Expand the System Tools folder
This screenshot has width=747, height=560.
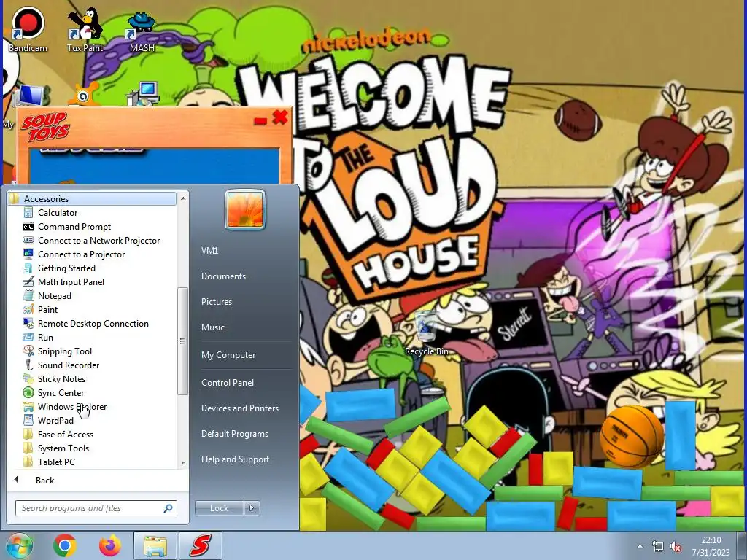[x=63, y=448]
